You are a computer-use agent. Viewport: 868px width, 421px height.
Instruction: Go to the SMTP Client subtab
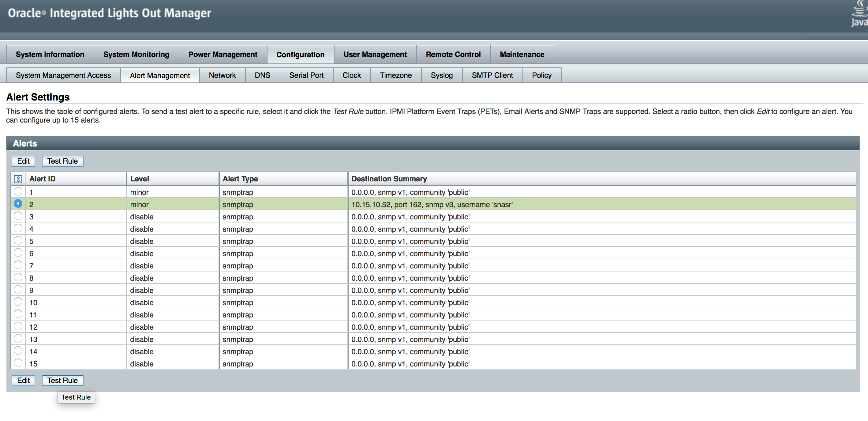(492, 75)
